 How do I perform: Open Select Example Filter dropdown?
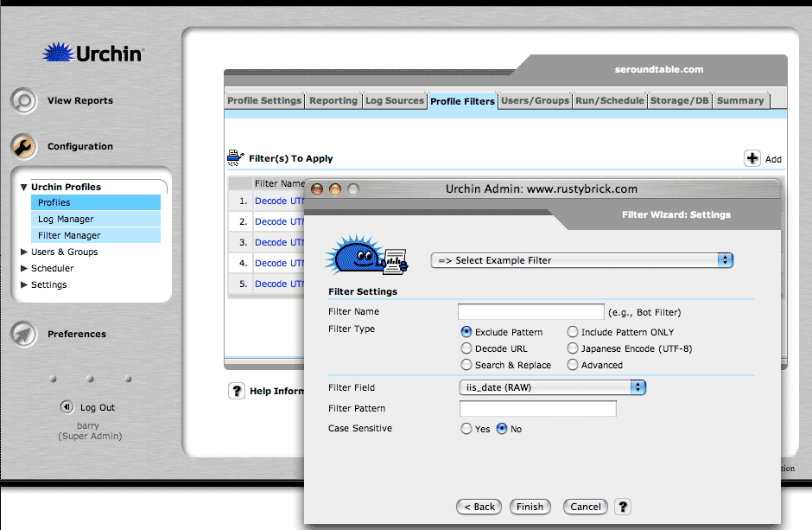click(x=581, y=260)
